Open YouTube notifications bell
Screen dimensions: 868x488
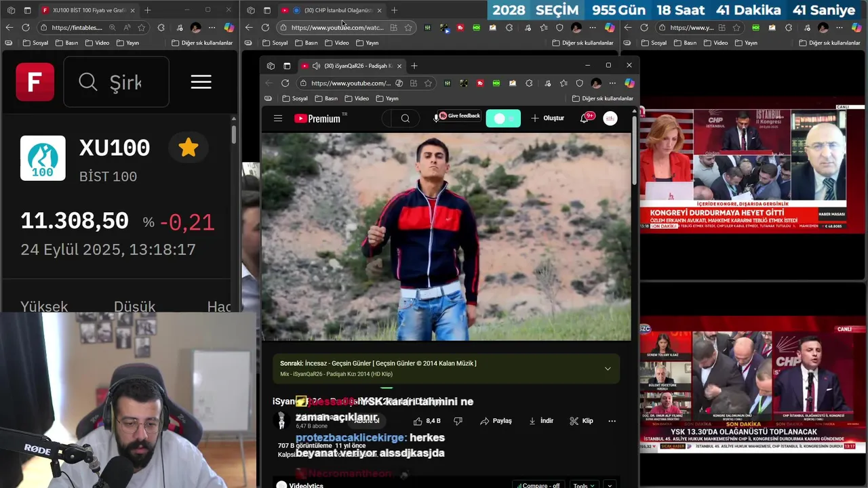point(584,118)
